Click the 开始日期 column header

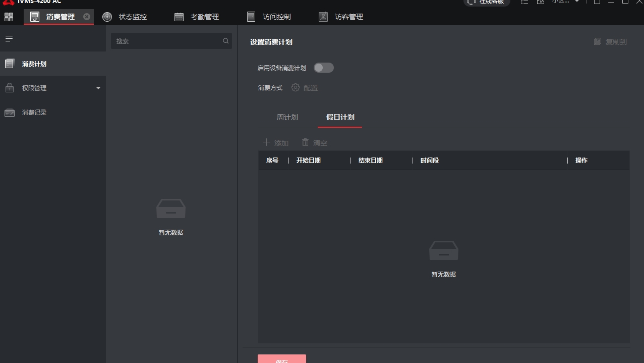[308, 160]
